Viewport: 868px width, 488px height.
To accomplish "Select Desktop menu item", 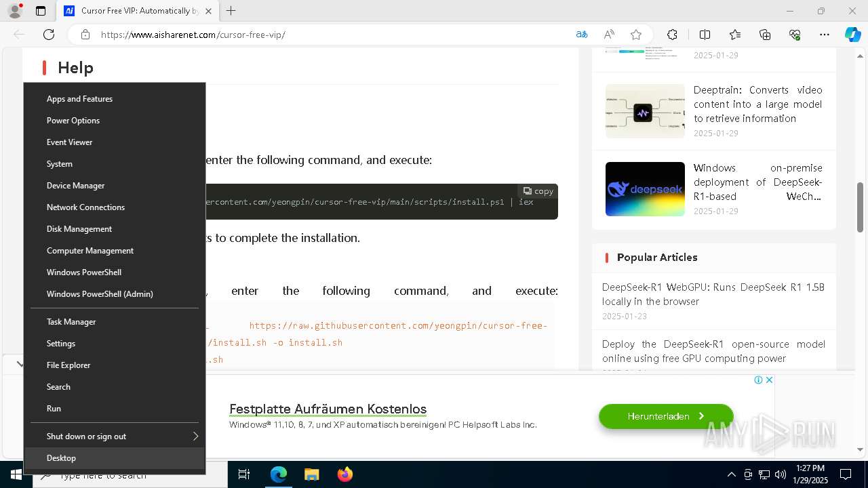I will click(115, 458).
